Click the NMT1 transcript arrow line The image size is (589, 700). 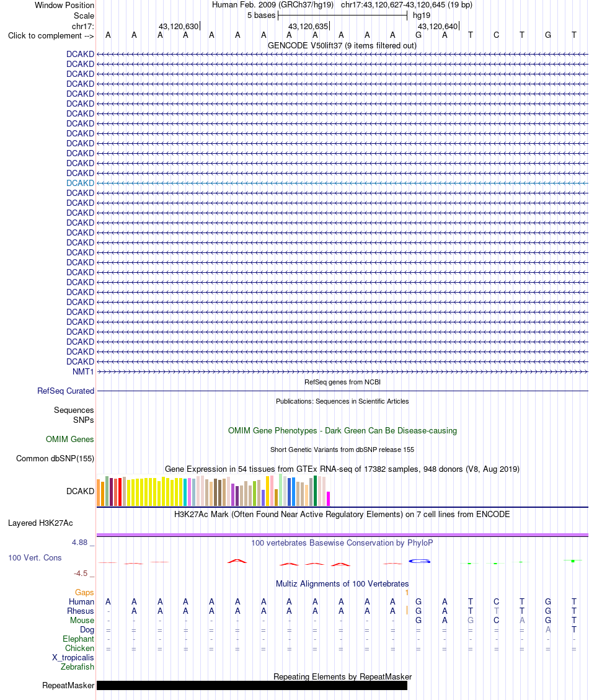pos(342,371)
